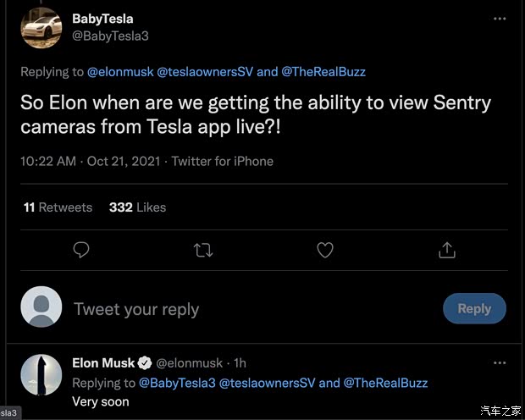The height and width of the screenshot is (420, 525).
Task: Open Elon Musk's rocket profile picture
Action: [41, 375]
